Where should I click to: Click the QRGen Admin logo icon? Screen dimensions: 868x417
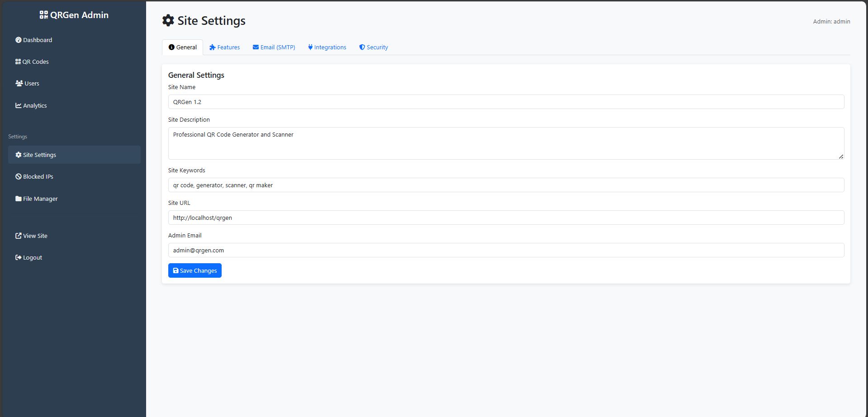pyautogui.click(x=43, y=15)
